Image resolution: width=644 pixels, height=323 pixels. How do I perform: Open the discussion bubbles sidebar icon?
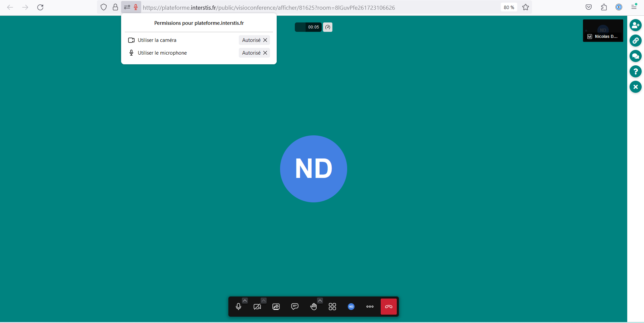[x=635, y=56]
